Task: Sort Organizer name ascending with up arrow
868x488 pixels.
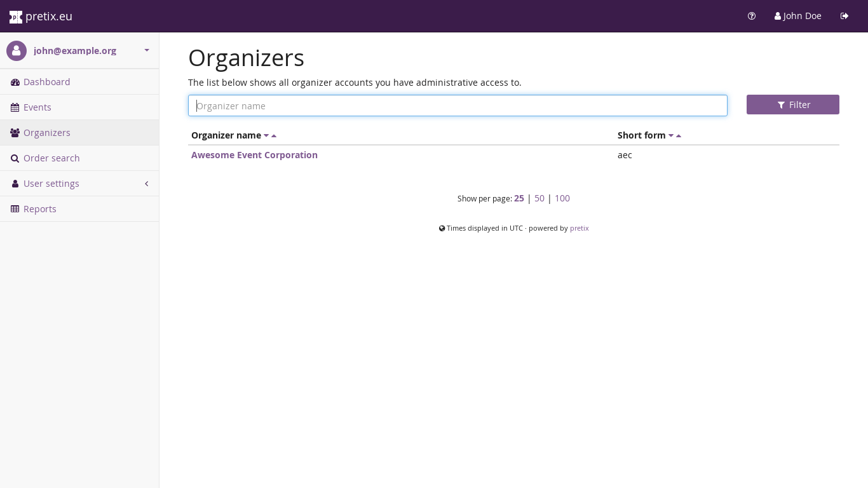Action: (274, 136)
